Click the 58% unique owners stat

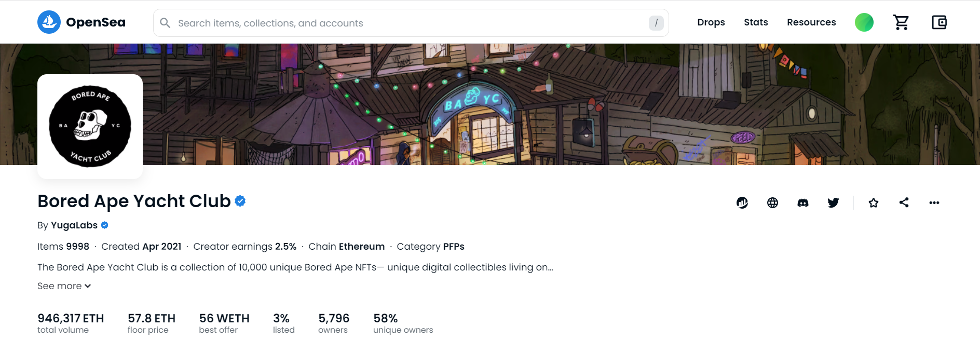403,323
